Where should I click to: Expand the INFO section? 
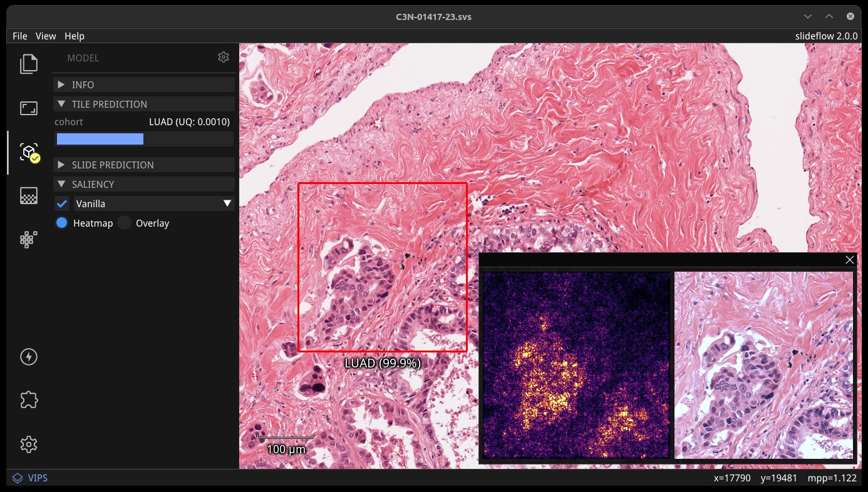pos(144,85)
